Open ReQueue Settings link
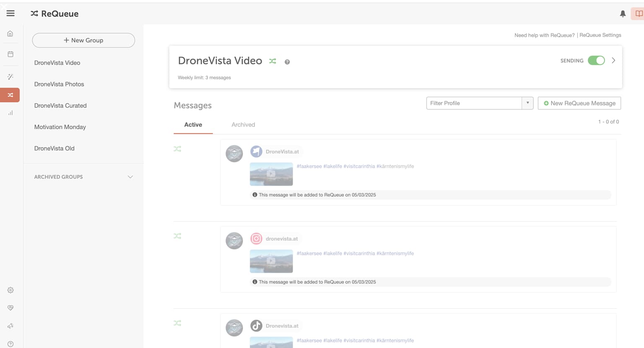 tap(600, 35)
